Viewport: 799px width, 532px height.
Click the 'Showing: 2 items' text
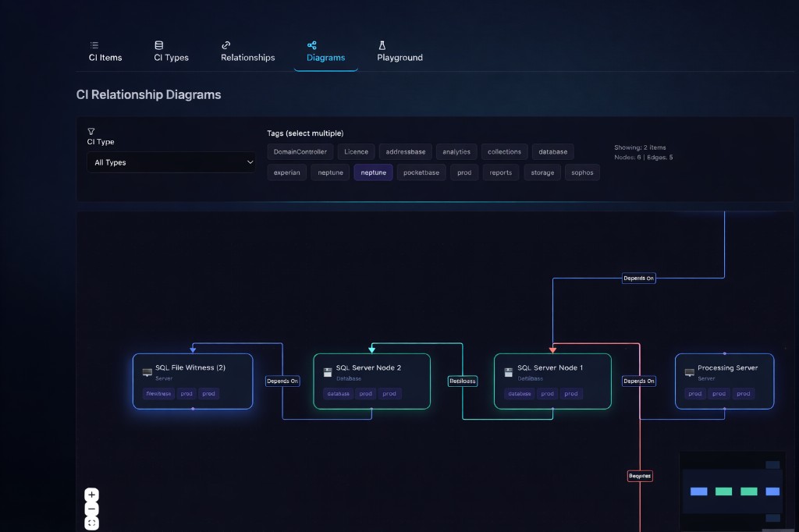(x=640, y=147)
